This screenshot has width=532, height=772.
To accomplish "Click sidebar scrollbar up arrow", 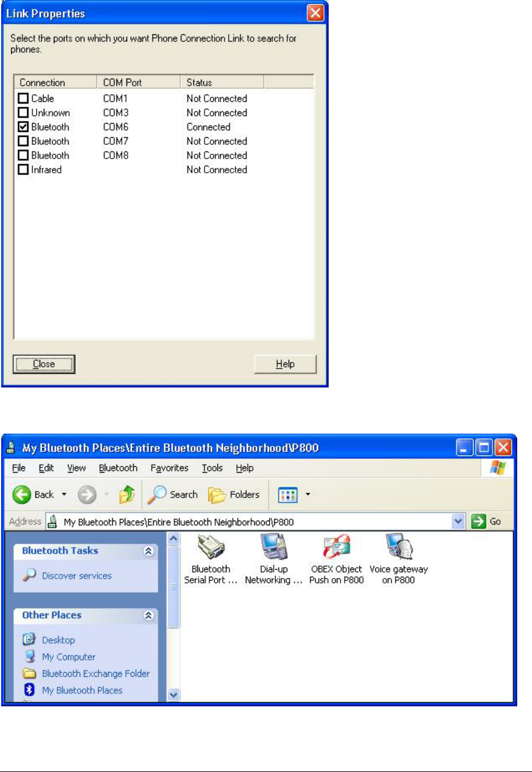I will tap(174, 538).
